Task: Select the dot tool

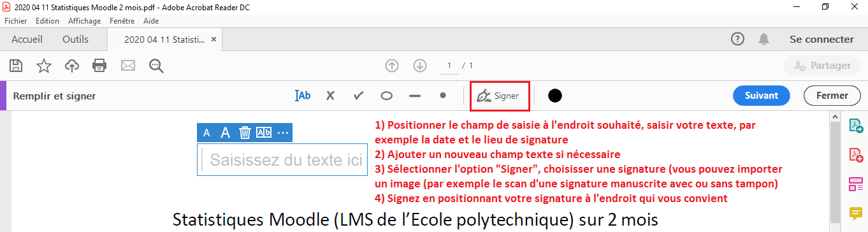Action: point(442,96)
